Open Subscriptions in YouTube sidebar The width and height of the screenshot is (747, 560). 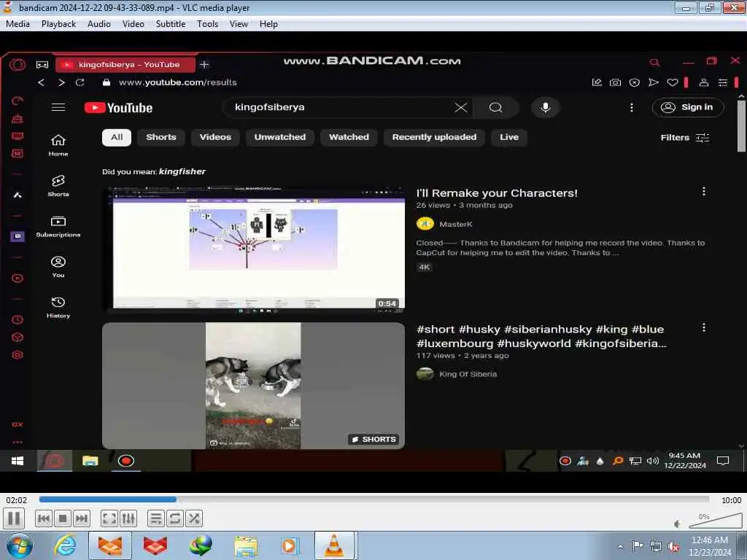pyautogui.click(x=58, y=226)
